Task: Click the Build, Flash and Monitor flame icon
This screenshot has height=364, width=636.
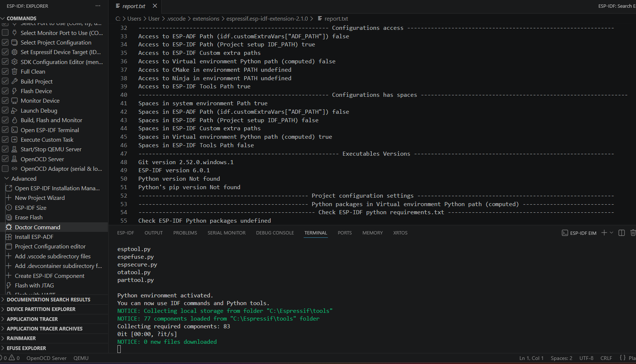Action: click(x=14, y=120)
